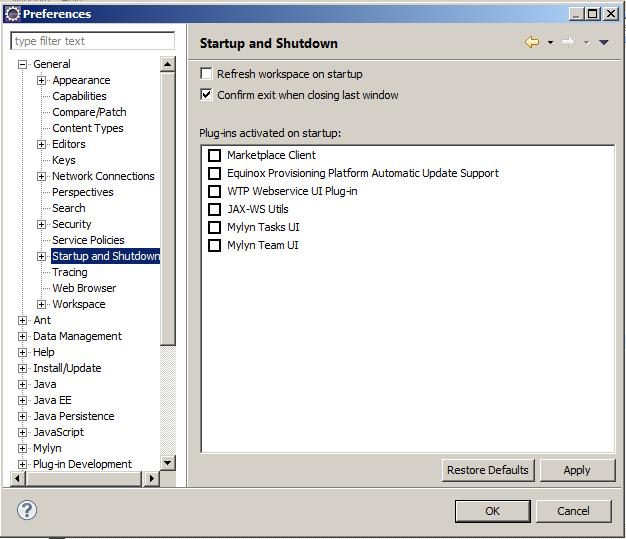
Task: Click the Restore Defaults button
Action: (x=487, y=470)
